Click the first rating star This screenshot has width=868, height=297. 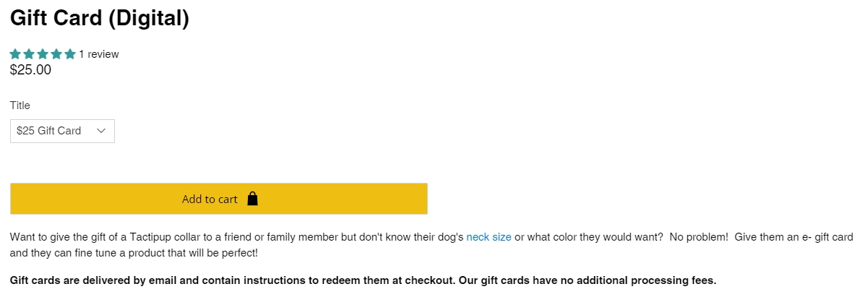(15, 54)
